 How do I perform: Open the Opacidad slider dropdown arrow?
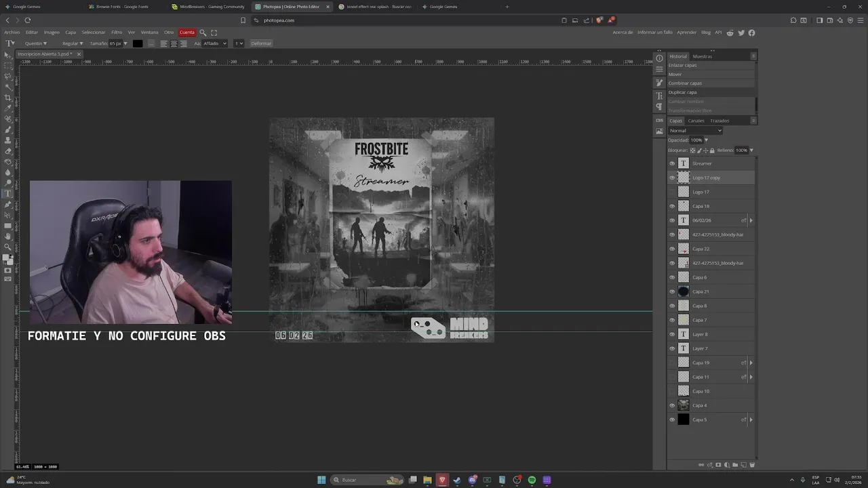706,140
